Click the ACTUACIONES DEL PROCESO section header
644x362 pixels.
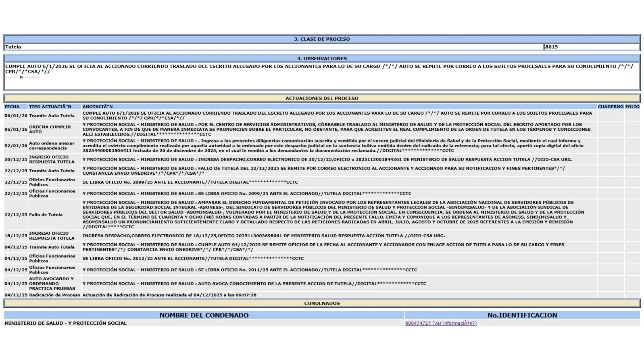coord(322,98)
